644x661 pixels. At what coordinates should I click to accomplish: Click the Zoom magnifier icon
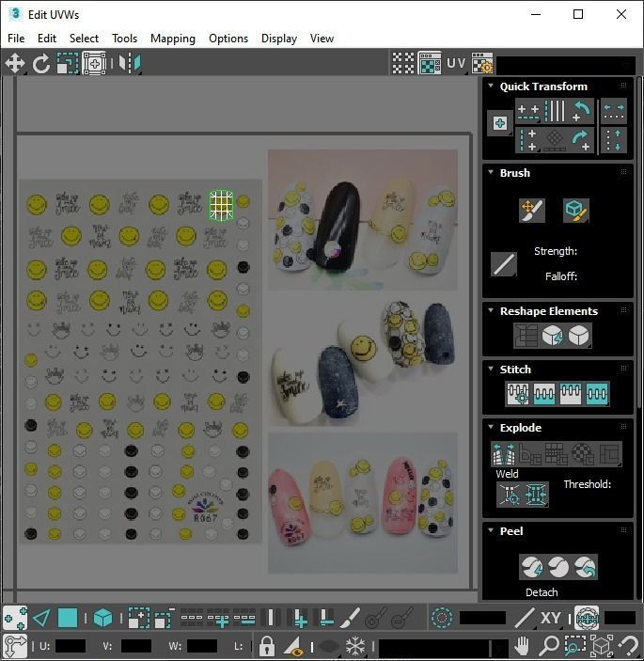[548, 645]
